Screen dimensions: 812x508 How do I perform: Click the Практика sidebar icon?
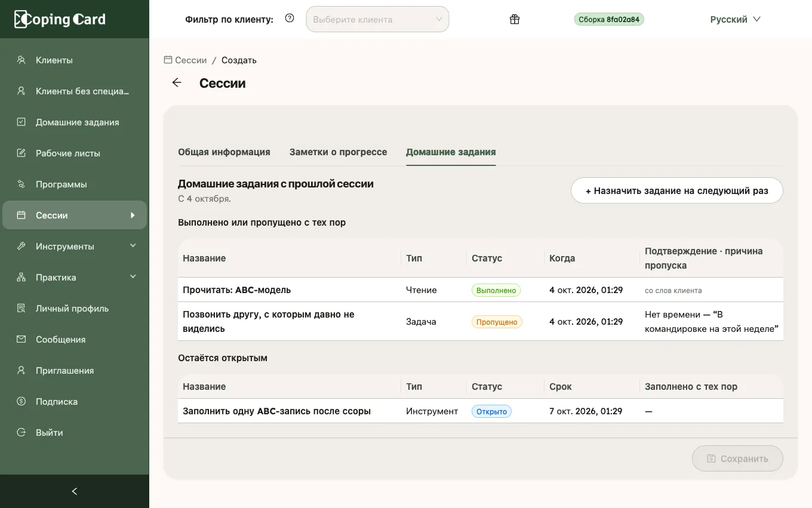point(21,277)
